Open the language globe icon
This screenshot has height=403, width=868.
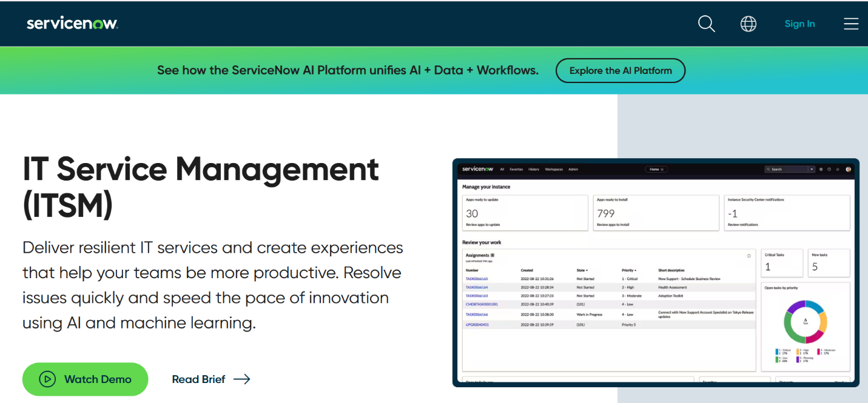click(x=749, y=24)
